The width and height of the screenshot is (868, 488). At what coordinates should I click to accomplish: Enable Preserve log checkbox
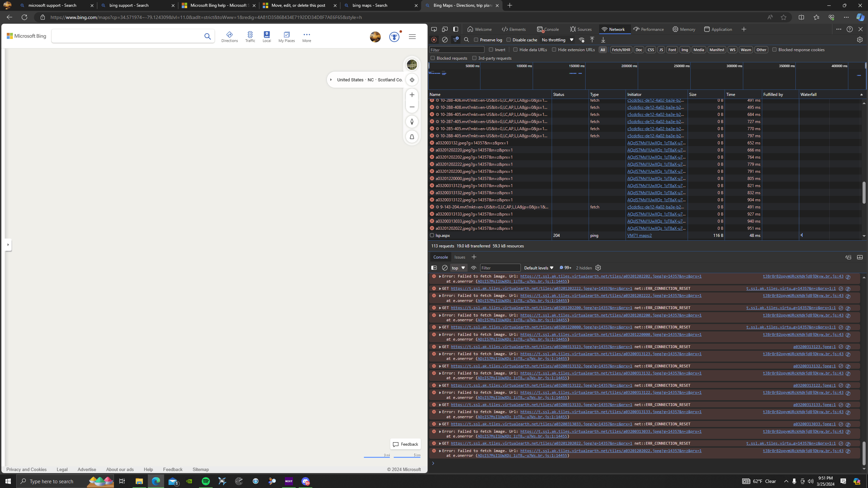coord(476,40)
